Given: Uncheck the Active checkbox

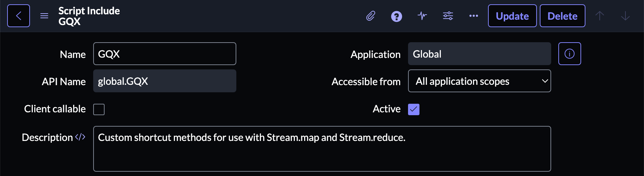Looking at the screenshot, I should [x=414, y=109].
